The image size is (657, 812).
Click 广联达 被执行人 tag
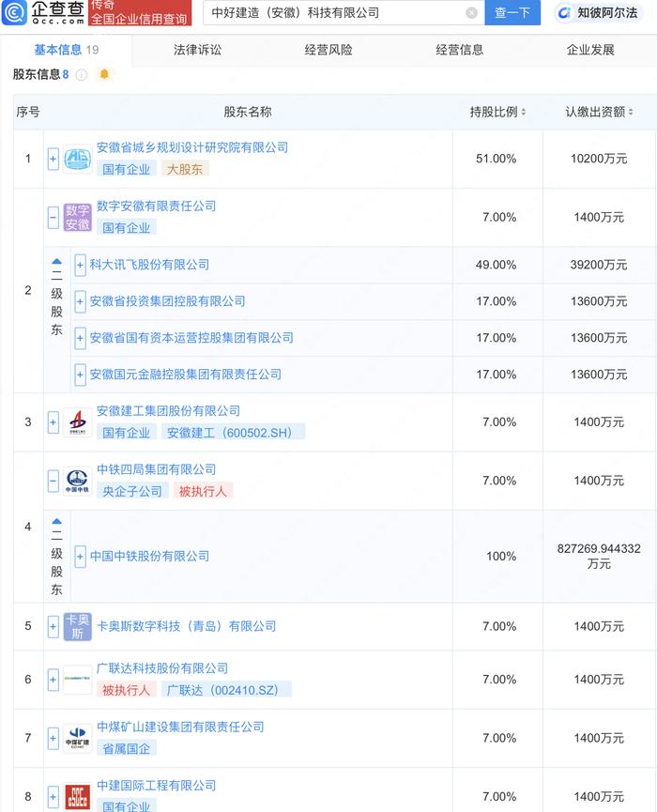(127, 690)
